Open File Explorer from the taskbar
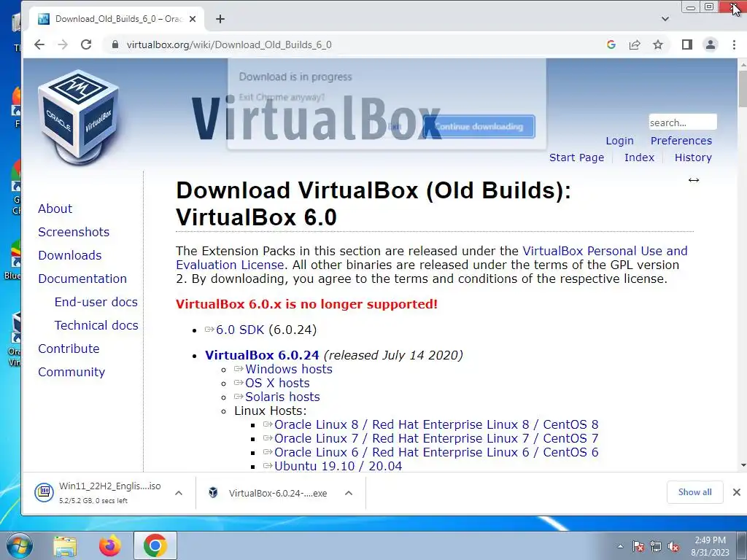747x560 pixels. click(x=65, y=545)
